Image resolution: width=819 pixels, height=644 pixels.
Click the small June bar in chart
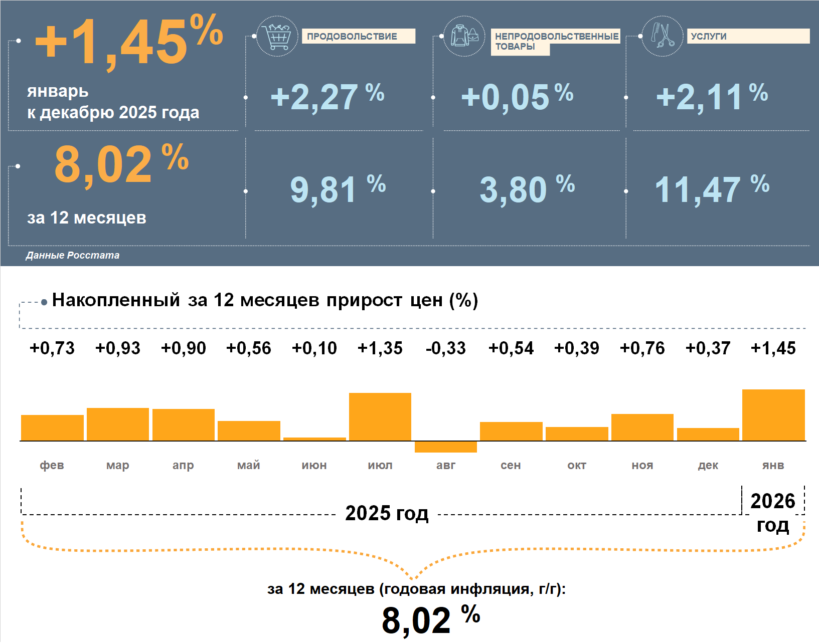314,439
